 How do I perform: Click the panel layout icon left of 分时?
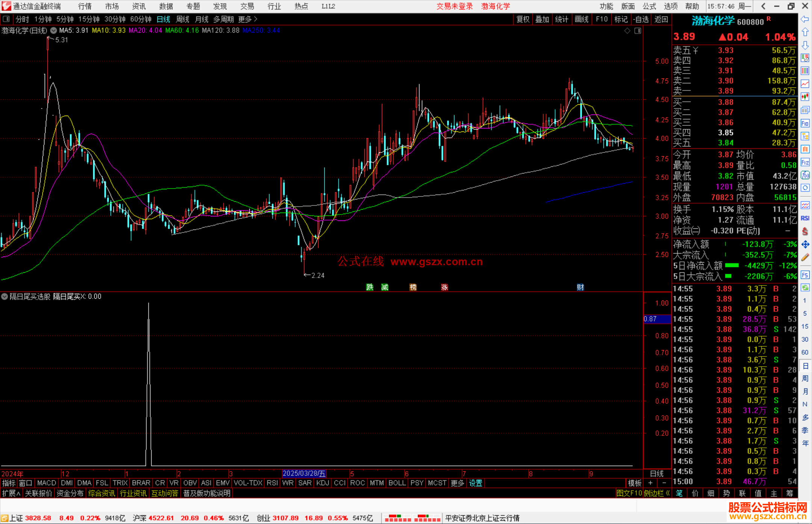6,19
